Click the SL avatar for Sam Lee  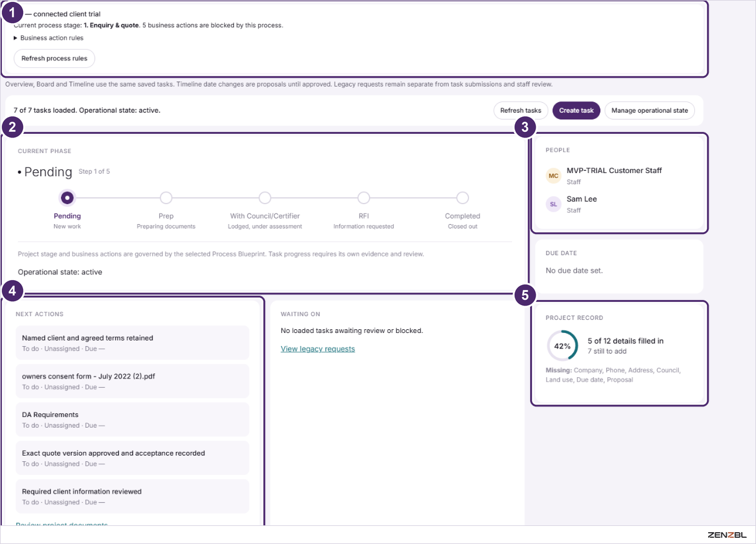553,204
